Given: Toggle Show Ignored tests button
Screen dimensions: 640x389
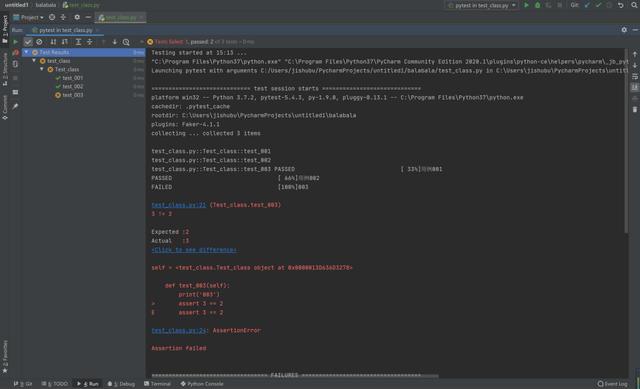Looking at the screenshot, I should click(39, 42).
